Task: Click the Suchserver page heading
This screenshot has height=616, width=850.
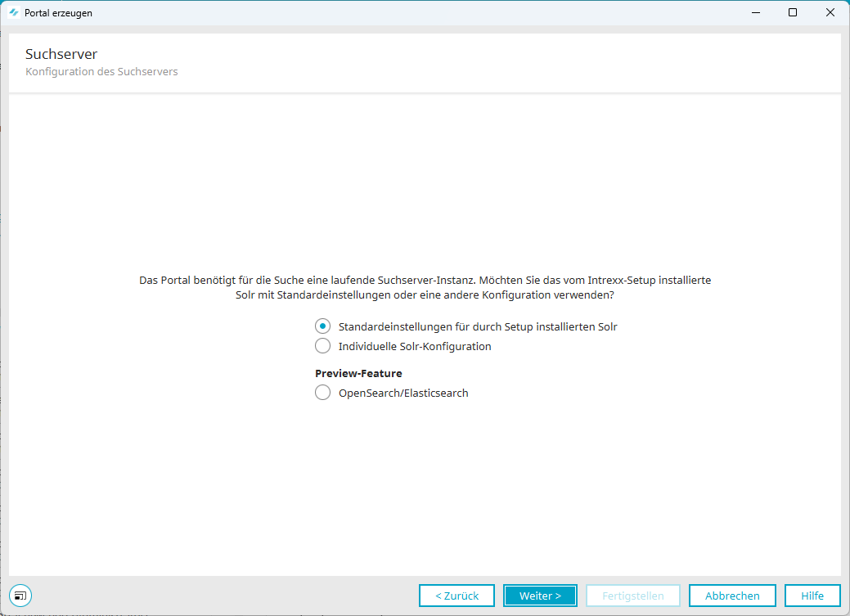Action: pyautogui.click(x=61, y=54)
